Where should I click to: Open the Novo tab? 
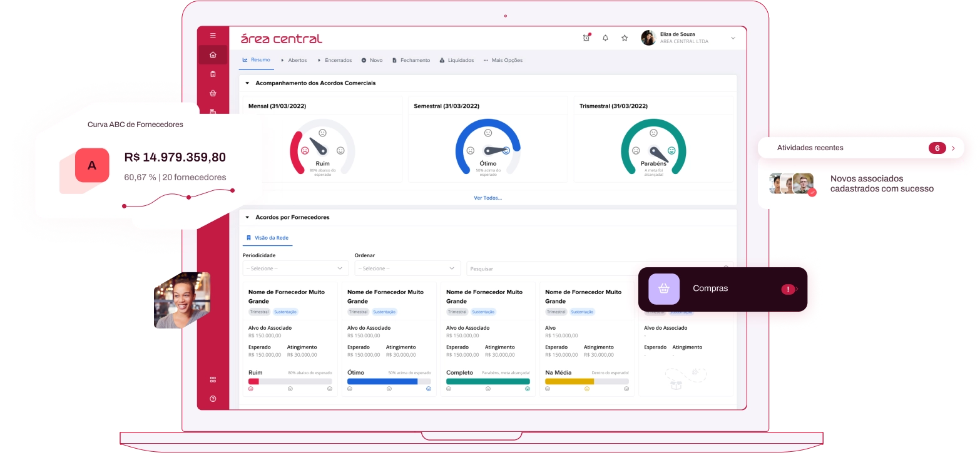(372, 60)
